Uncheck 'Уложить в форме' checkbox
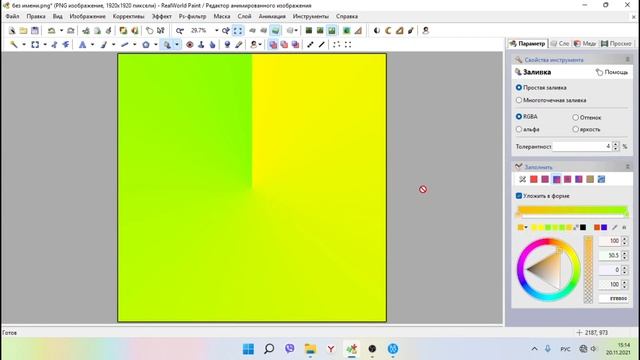Screen dimensions: 640x360 (x=519, y=196)
